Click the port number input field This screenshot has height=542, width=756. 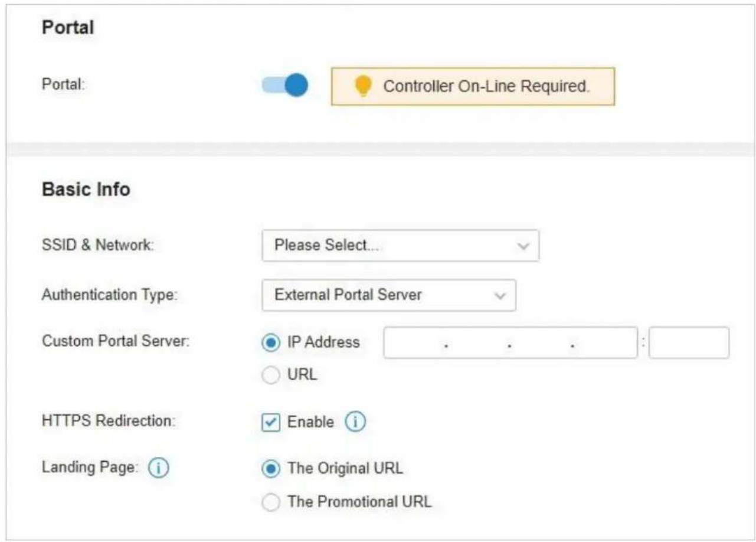point(689,343)
